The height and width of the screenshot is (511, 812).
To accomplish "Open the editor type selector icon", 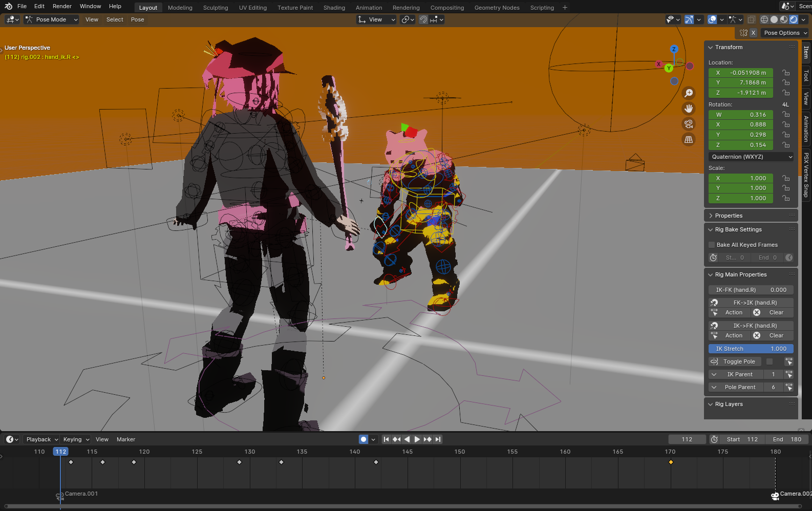I will point(12,19).
